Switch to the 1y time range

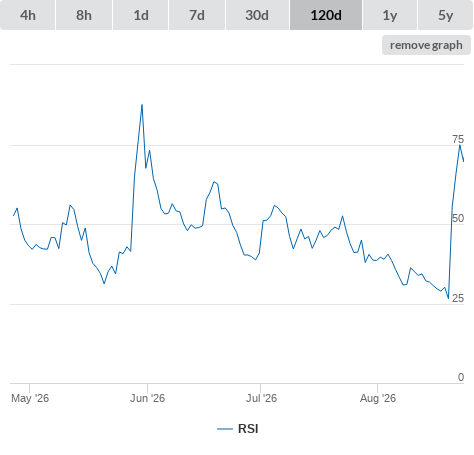point(390,15)
